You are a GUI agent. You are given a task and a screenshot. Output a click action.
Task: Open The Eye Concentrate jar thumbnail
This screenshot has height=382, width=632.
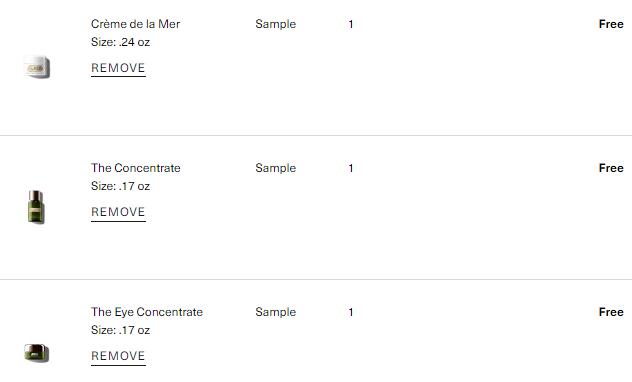[x=36, y=353]
